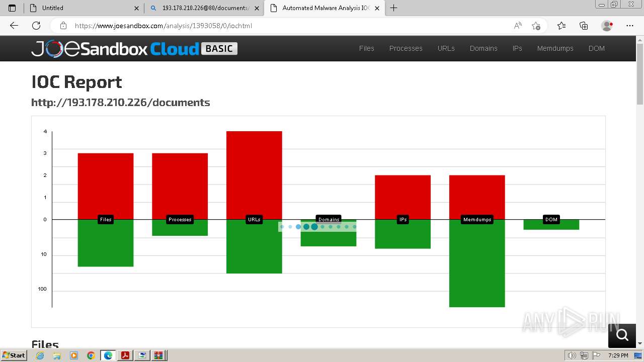This screenshot has width=644, height=362.
Task: Reload the page with the refresh icon
Action: coord(36,26)
